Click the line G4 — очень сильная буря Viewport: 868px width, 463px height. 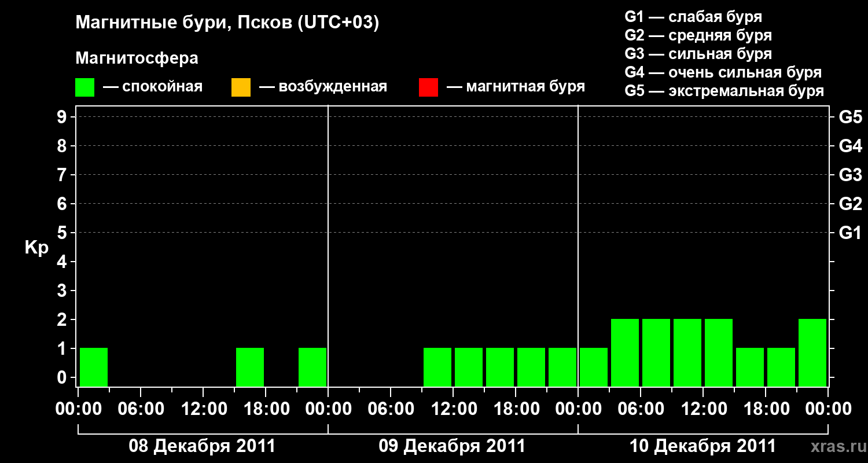pos(723,72)
